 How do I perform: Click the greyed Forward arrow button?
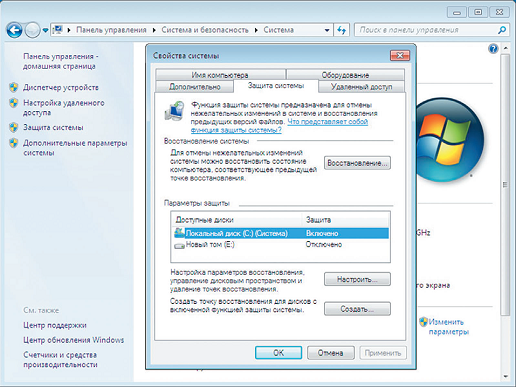(32, 30)
